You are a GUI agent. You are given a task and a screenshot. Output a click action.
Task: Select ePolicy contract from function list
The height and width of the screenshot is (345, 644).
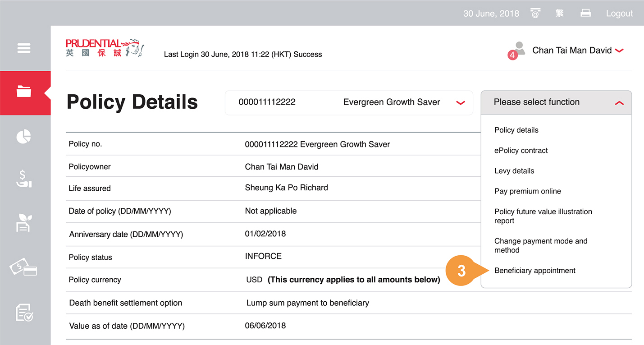pos(521,151)
